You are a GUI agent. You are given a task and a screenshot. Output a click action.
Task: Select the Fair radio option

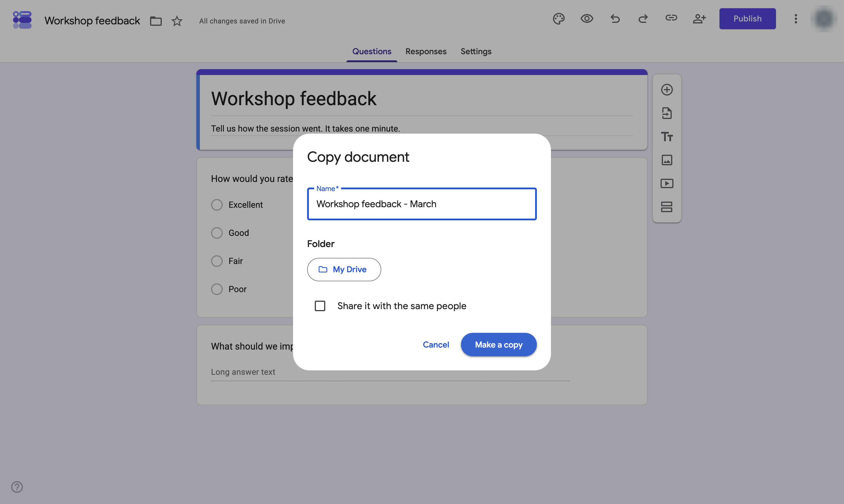tap(217, 261)
